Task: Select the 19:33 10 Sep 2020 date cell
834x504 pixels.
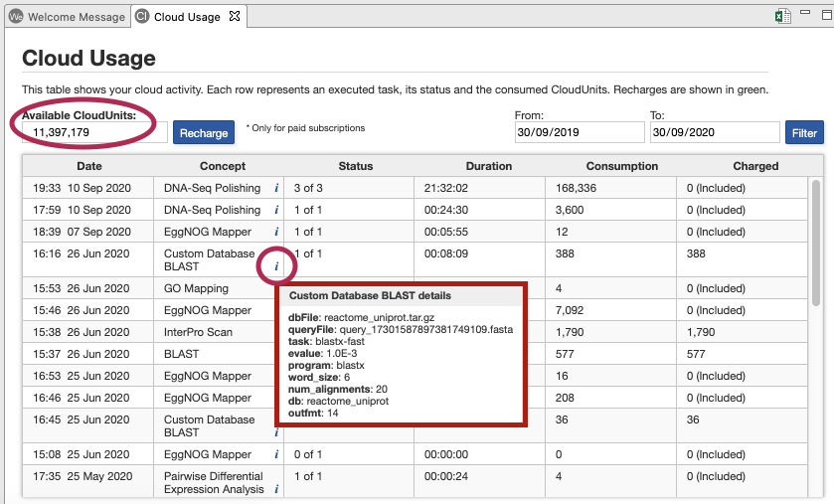Action: pyautogui.click(x=88, y=188)
